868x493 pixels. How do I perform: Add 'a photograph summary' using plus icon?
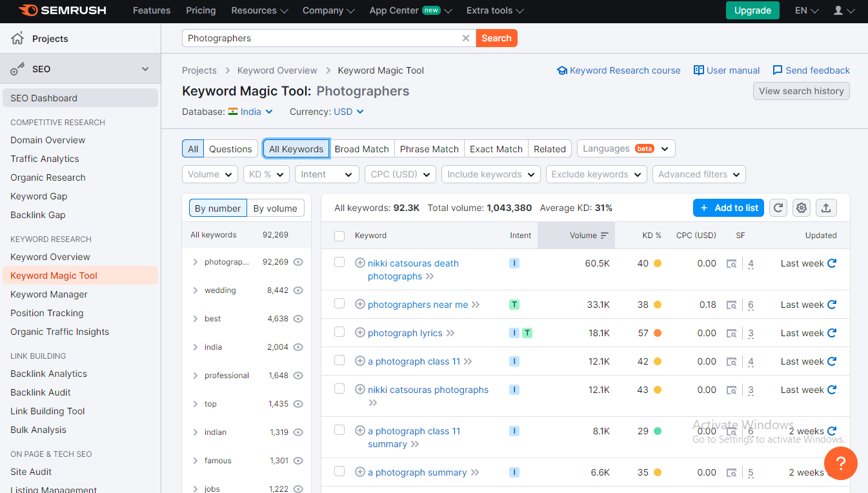click(360, 472)
